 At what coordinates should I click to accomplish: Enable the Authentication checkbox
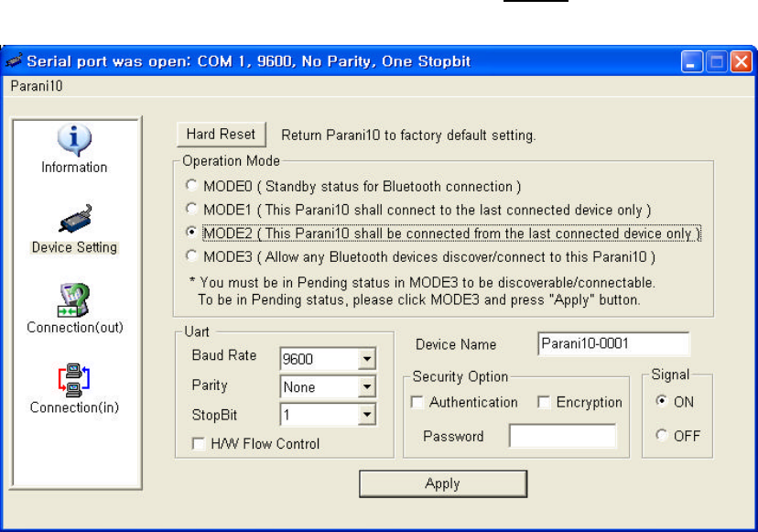click(417, 402)
